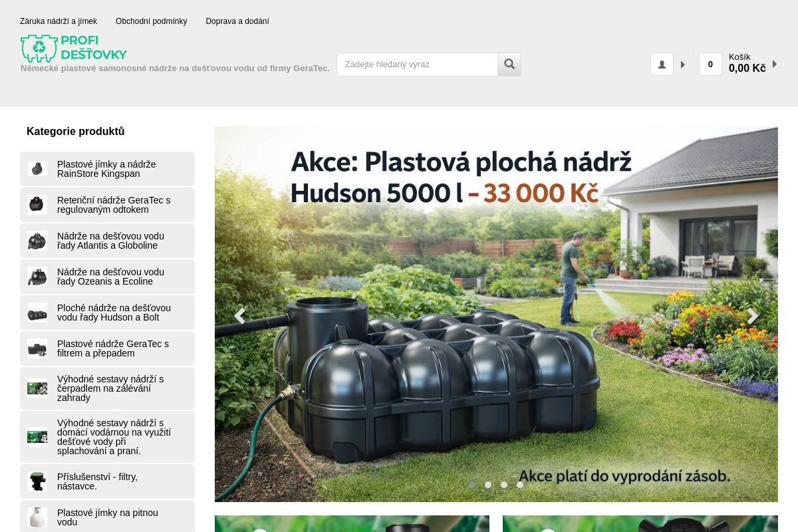Viewport: 798px width, 532px height.
Task: Visit the Doprava a dodání link
Action: [x=237, y=21]
